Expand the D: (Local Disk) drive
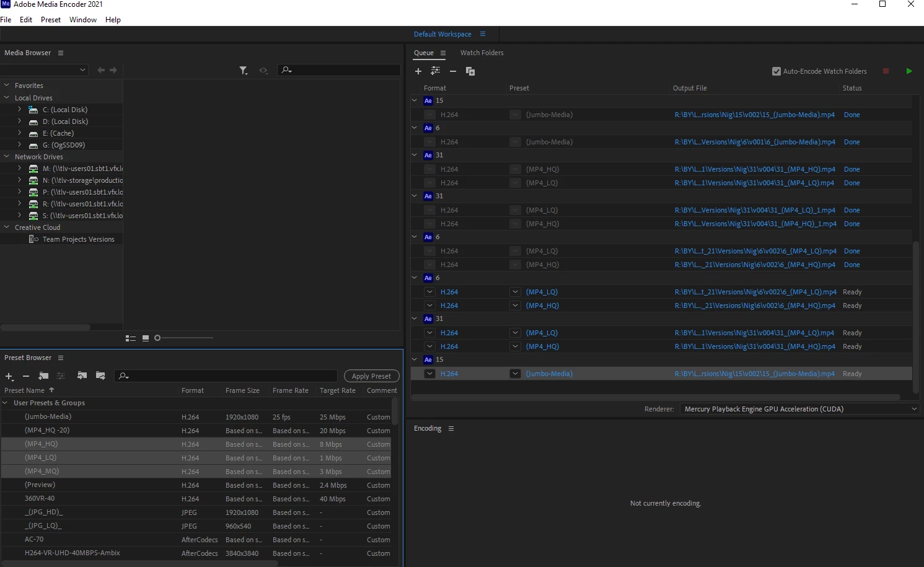This screenshot has width=924, height=567. [x=19, y=121]
